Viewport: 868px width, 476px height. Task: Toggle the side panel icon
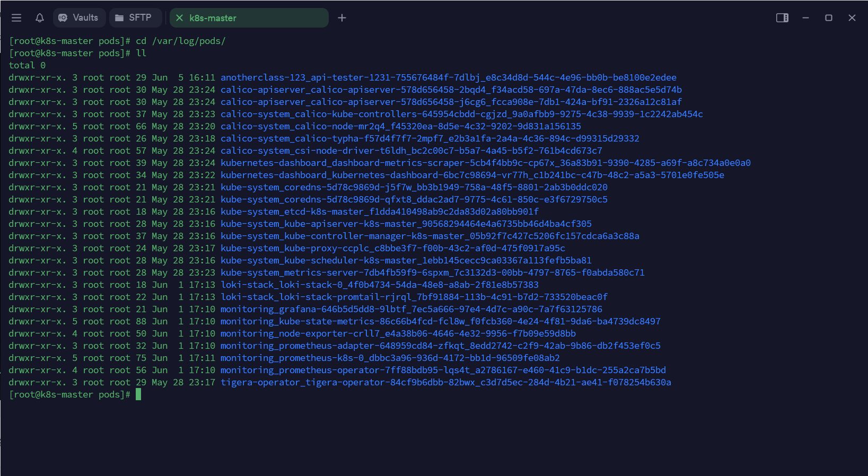(782, 18)
